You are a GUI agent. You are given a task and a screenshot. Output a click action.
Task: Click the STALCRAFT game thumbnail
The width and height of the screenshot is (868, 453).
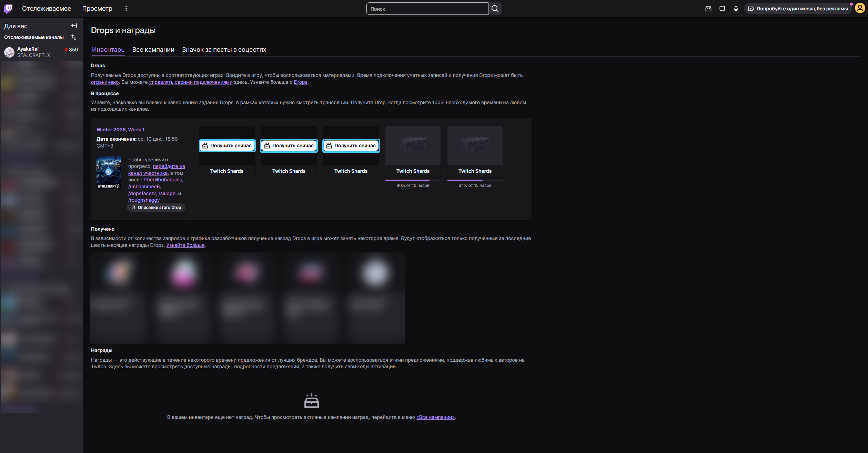pyautogui.click(x=109, y=172)
